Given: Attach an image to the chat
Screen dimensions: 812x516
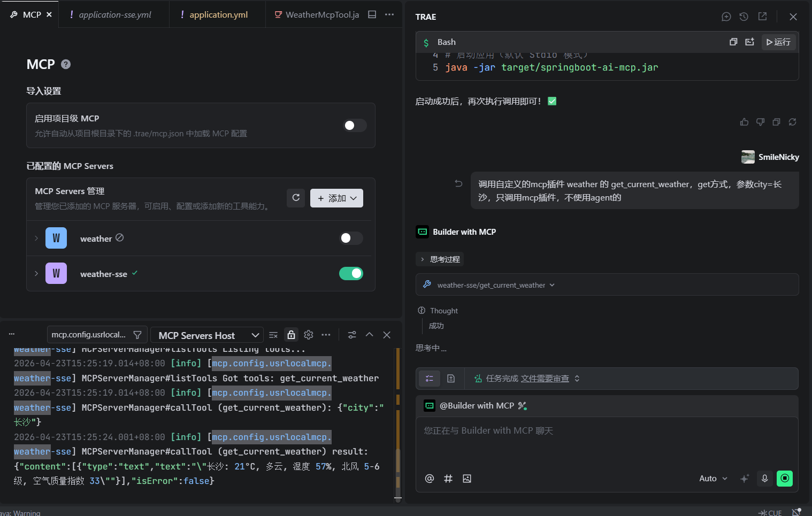Looking at the screenshot, I should (467, 479).
